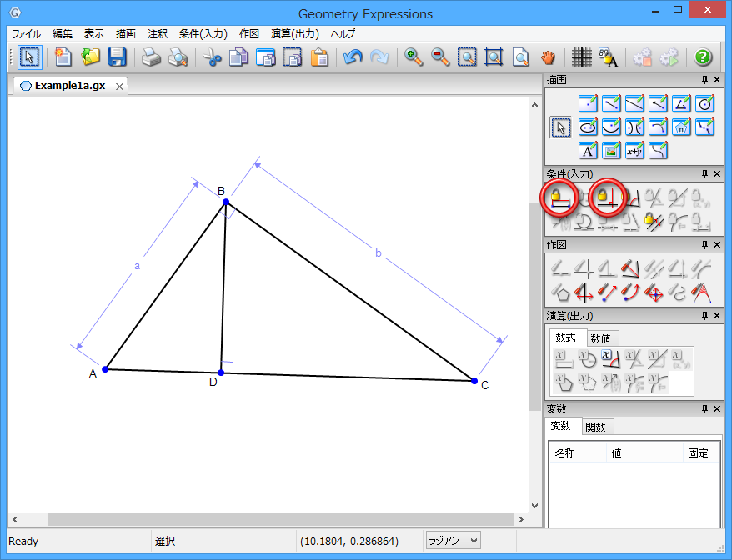The width and height of the screenshot is (732, 560).
Task: Switch to the 関数 tab
Action: click(x=596, y=427)
